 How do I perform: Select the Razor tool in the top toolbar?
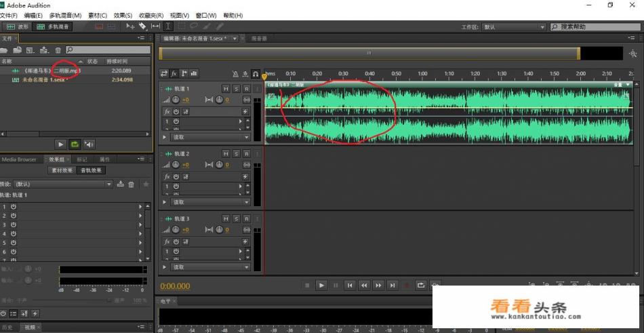point(143,26)
